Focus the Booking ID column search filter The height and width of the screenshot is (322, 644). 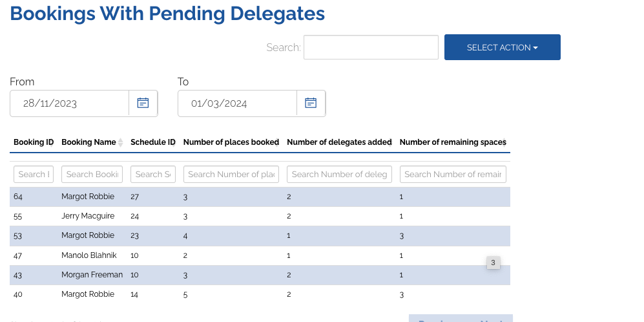[33, 174]
